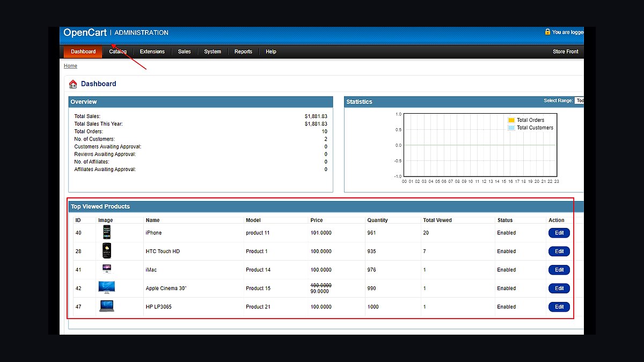Edit the iPhone product

click(559, 233)
